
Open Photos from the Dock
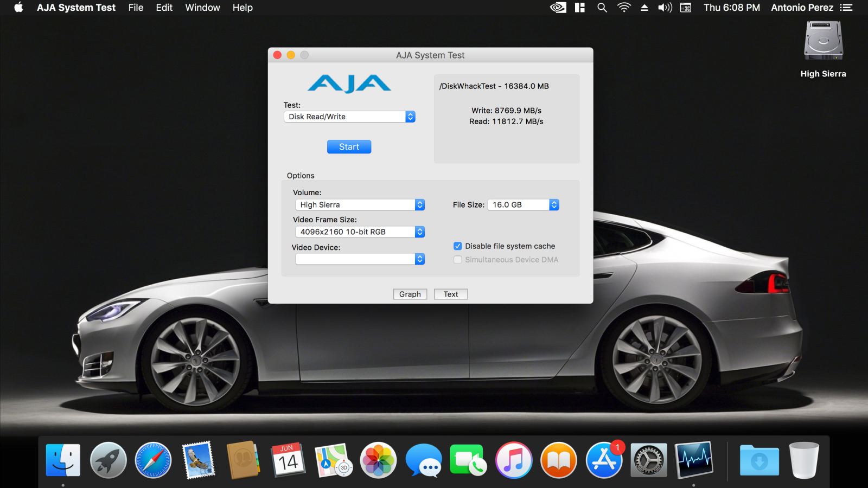pyautogui.click(x=379, y=460)
